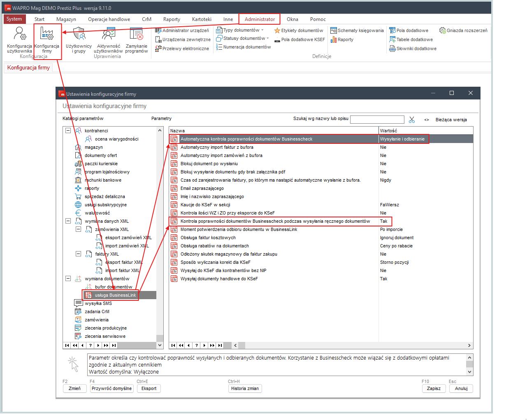This screenshot has width=527, height=420.
Task: Select zlecenia serwisowe in tree
Action: [x=105, y=336]
